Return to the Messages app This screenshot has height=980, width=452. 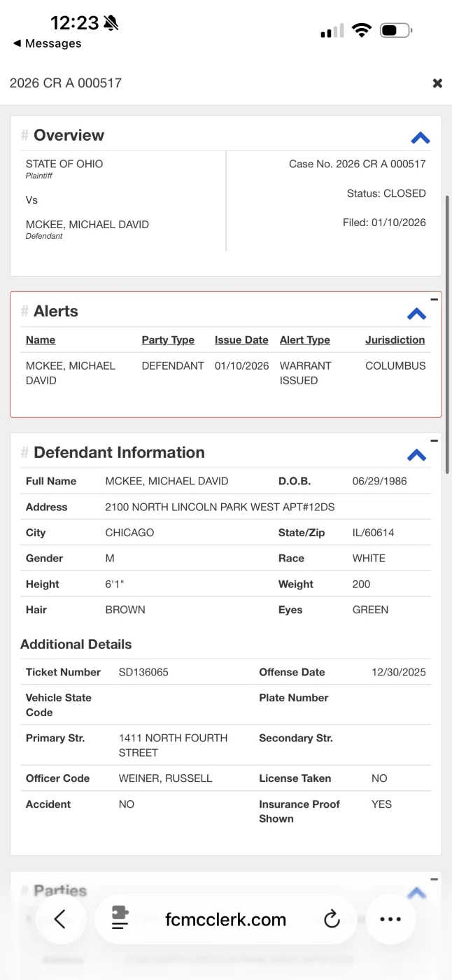tap(47, 43)
